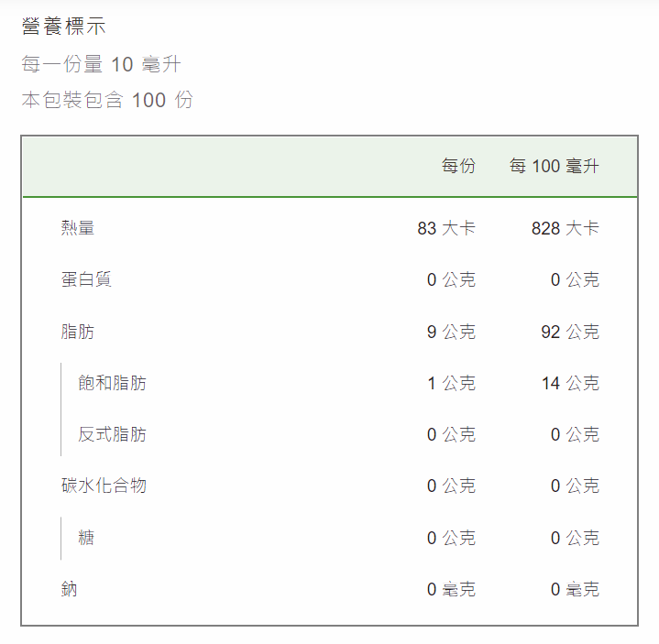The width and height of the screenshot is (659, 644).
Task: Select the 糖 sub-row label
Action: coord(86,538)
